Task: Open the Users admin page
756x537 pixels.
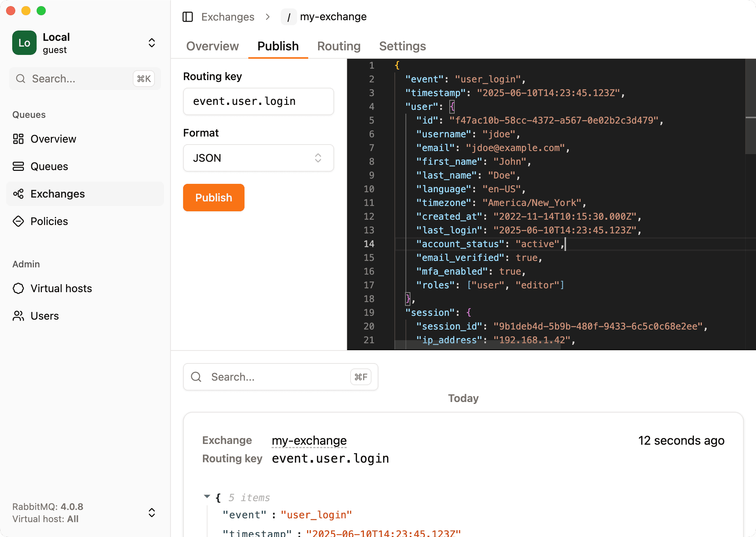Action: (45, 316)
